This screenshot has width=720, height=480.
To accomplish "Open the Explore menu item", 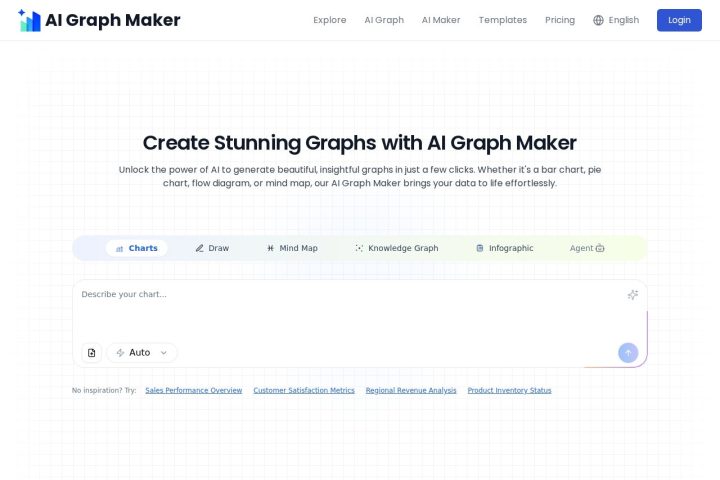I will click(x=330, y=20).
